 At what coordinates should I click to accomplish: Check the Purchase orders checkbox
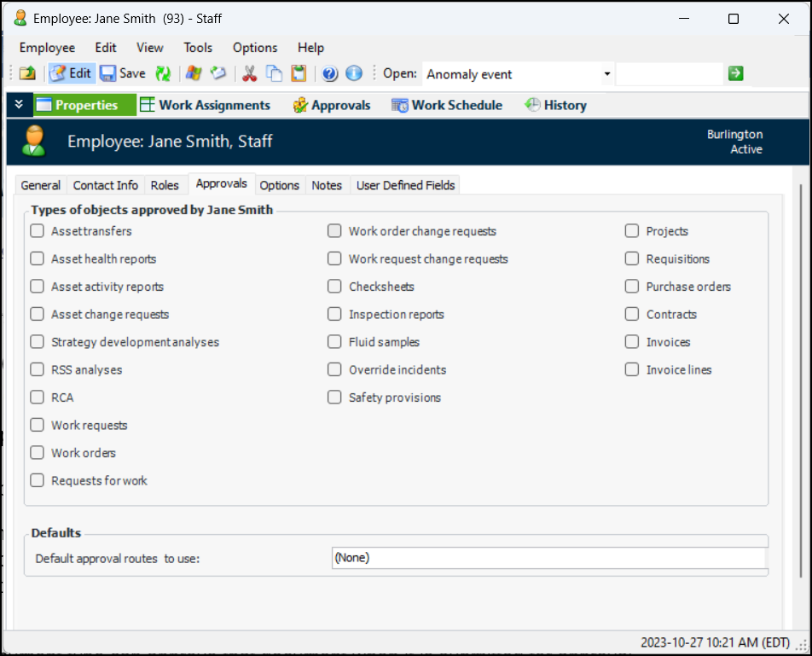(x=632, y=287)
